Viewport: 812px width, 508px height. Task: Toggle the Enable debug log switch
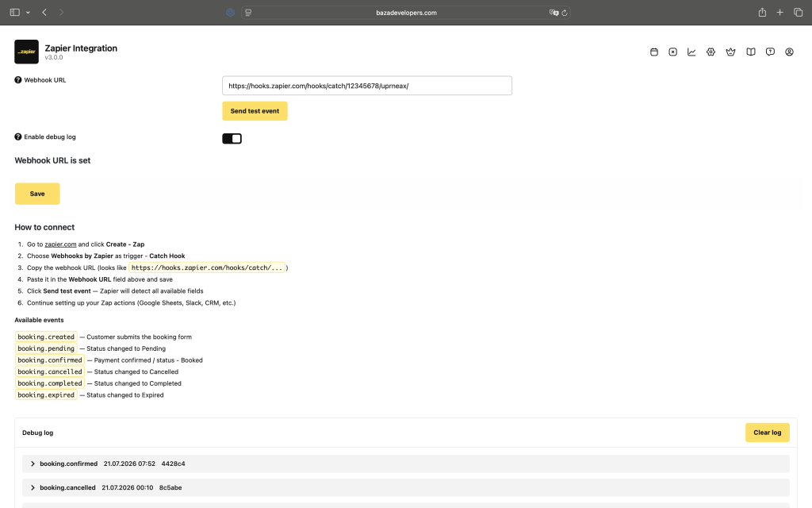(232, 138)
